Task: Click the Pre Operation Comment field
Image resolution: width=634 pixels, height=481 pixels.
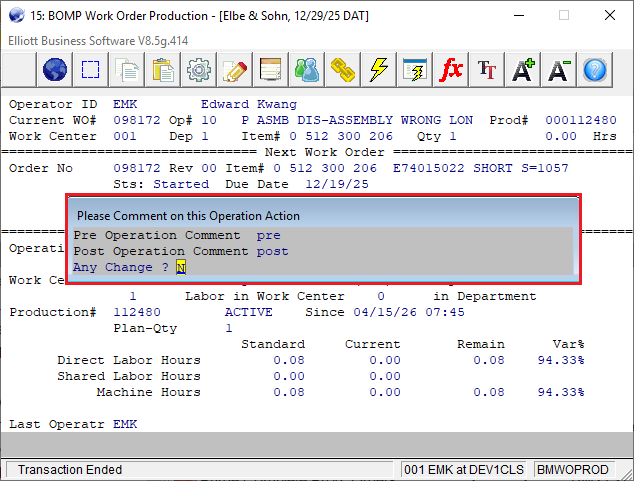Action: coord(268,236)
